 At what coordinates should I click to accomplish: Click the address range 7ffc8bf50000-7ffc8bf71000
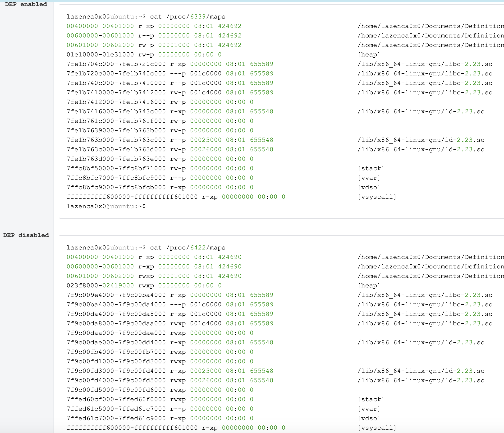coord(116,168)
